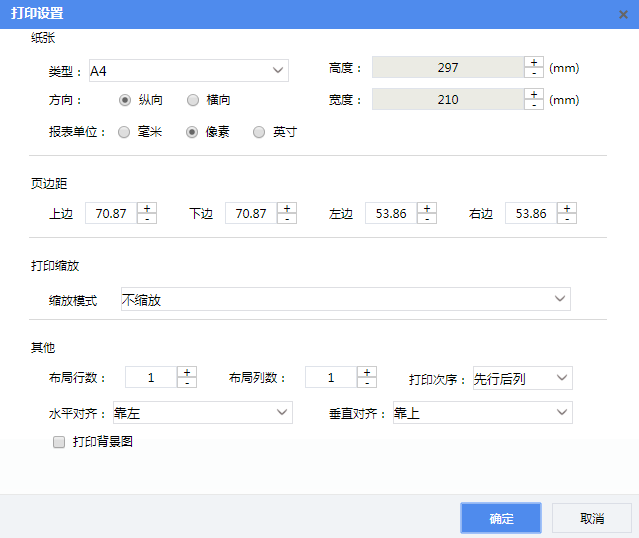Screen dimensions: 639x538
Task: Increase 布局行数 with plus button
Action: tap(187, 372)
